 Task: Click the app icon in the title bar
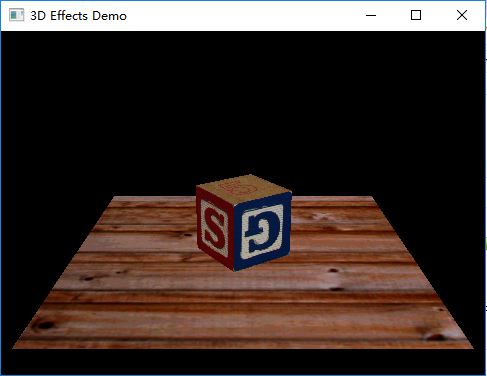click(16, 15)
